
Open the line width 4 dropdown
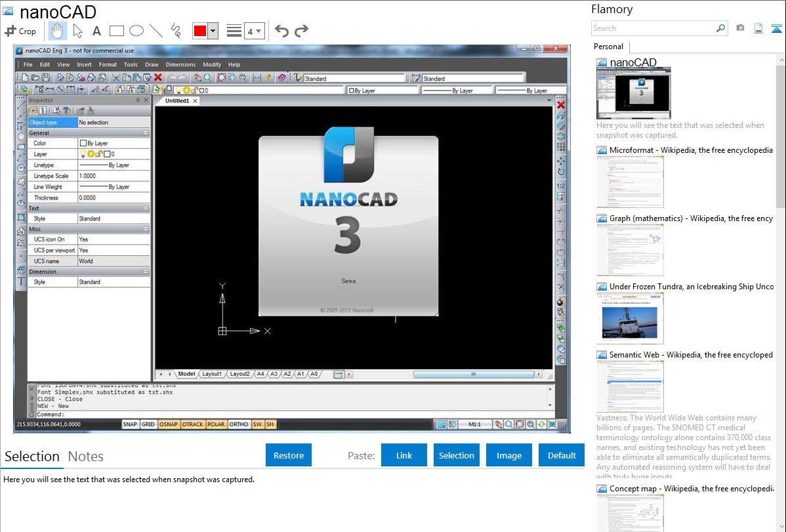(x=254, y=31)
